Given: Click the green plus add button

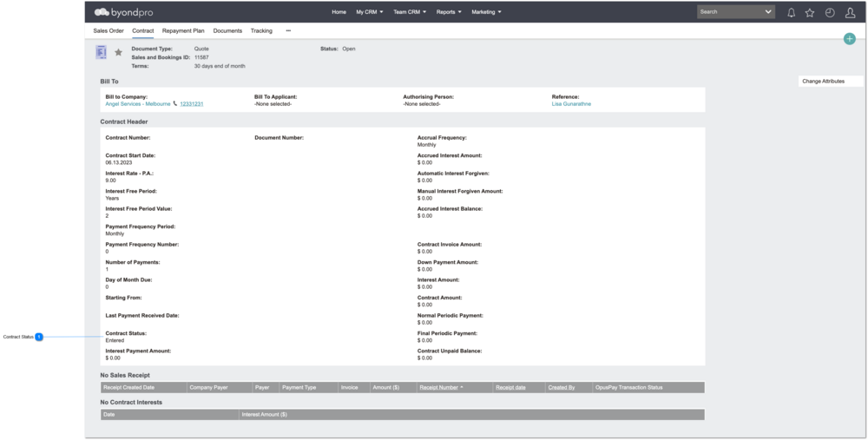Looking at the screenshot, I should pos(849,39).
